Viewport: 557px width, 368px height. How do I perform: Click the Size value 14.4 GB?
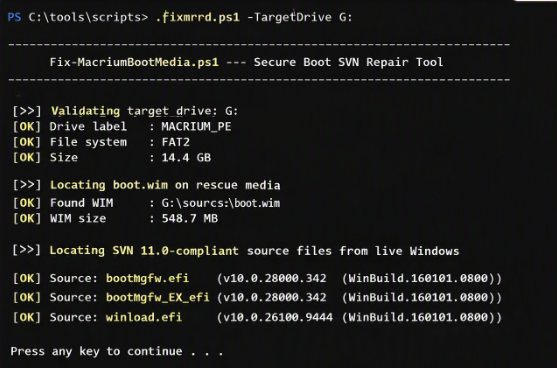[186, 157]
